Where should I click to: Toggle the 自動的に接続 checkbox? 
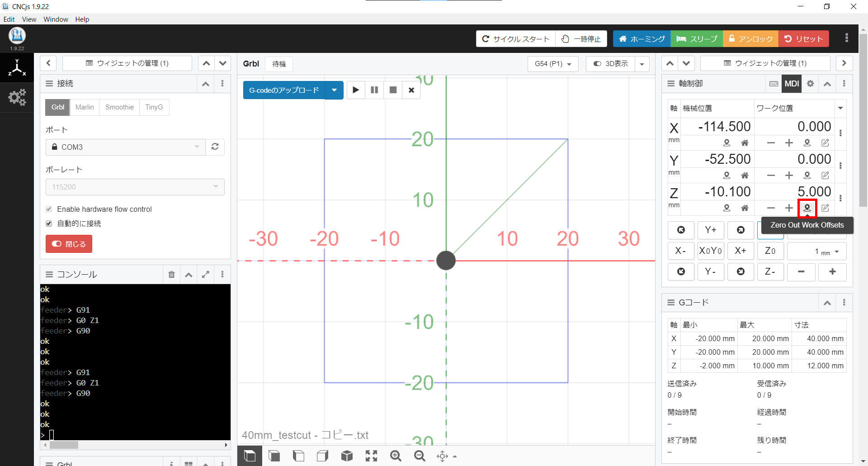[49, 223]
